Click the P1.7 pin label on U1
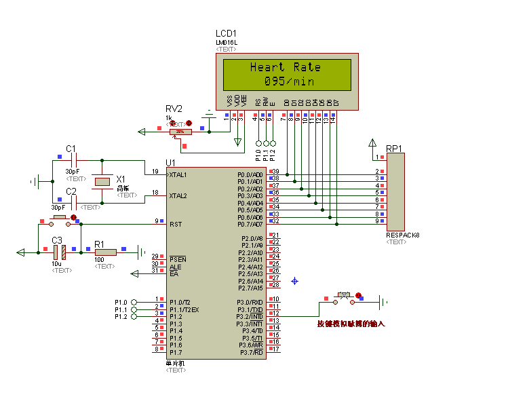 tap(176, 352)
